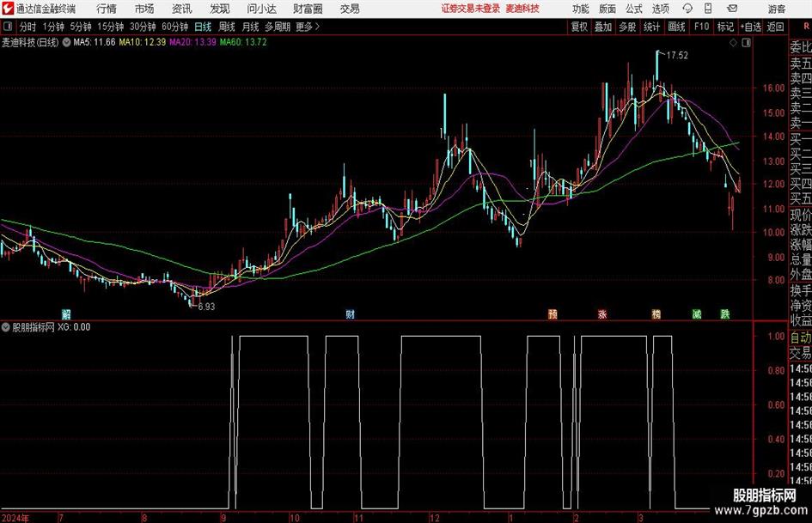
Task: Click the 证券交易未登录 login link
Action: click(x=471, y=9)
